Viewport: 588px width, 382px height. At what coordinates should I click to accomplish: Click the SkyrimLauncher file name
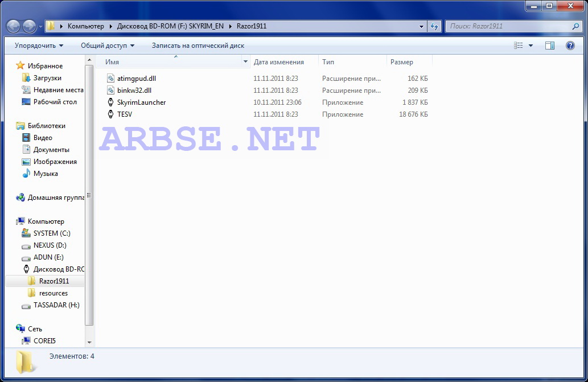[141, 102]
